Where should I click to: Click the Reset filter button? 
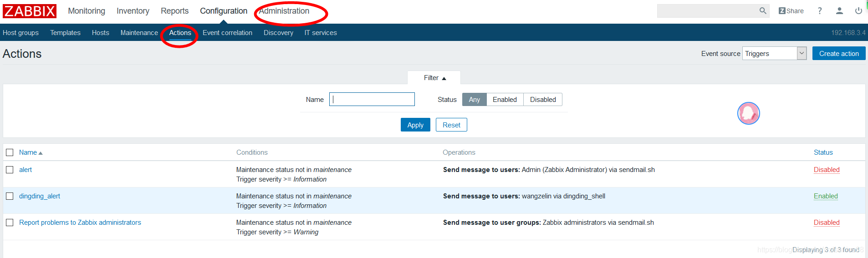pyautogui.click(x=451, y=125)
